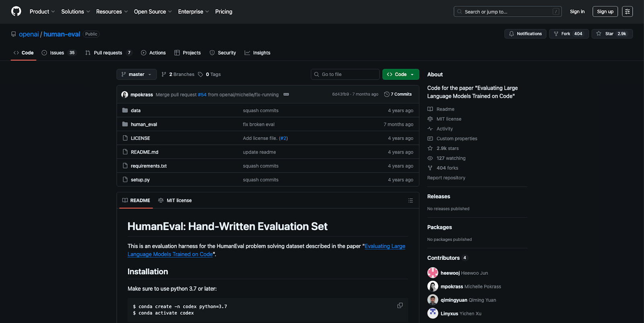Open MIT license link in About sidebar
The width and height of the screenshot is (644, 323).
(x=445, y=119)
